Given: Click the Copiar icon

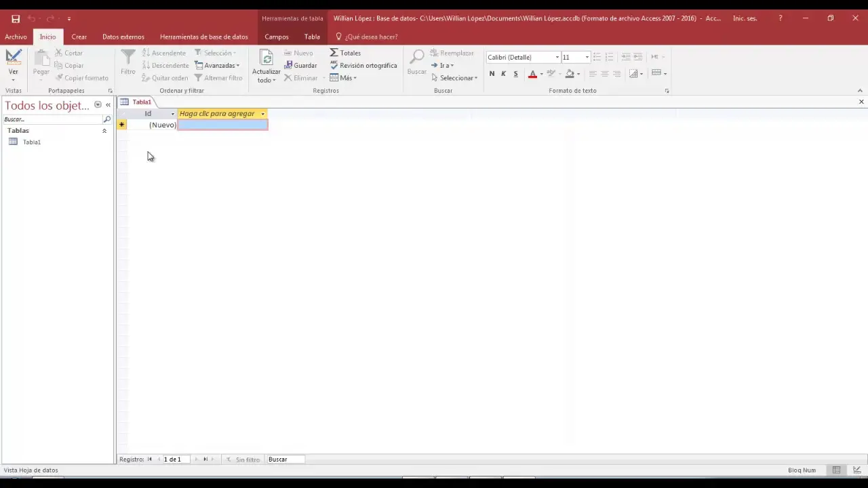Looking at the screenshot, I should pyautogui.click(x=59, y=66).
